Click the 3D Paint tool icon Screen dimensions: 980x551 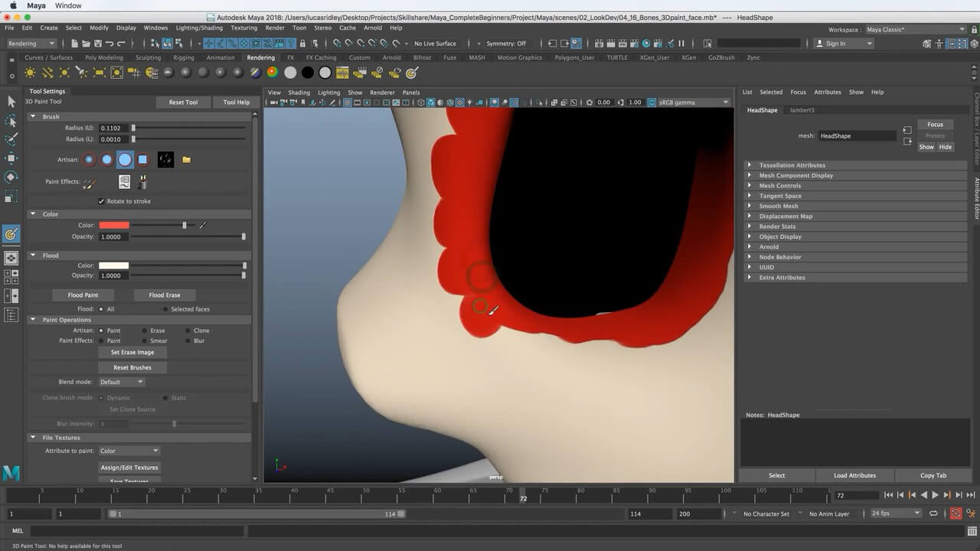tap(11, 234)
